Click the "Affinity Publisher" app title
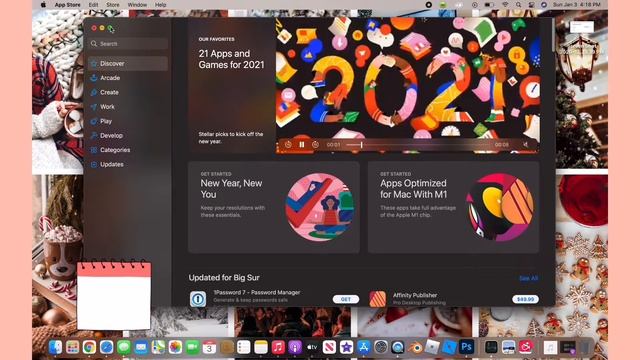 pyautogui.click(x=415, y=295)
